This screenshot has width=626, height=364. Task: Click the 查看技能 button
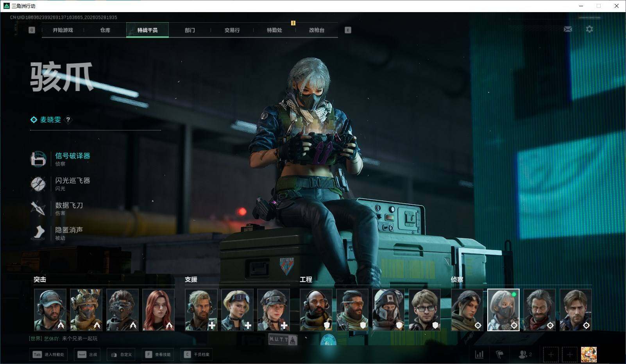coord(158,354)
